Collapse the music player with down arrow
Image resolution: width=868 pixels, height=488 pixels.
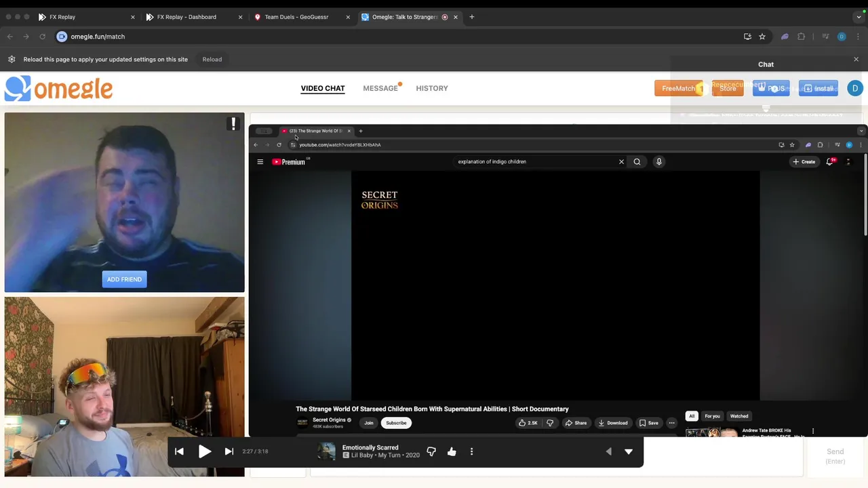629,451
